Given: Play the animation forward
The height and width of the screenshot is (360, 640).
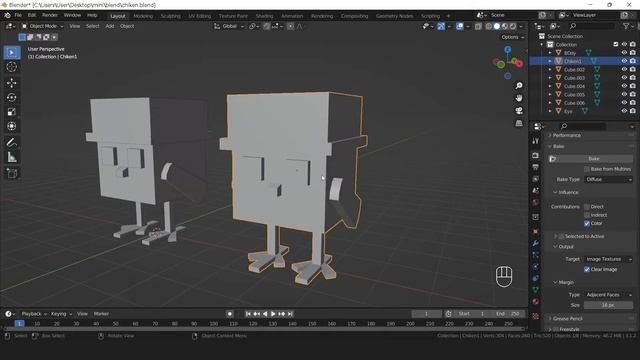Looking at the screenshot, I should tap(273, 314).
